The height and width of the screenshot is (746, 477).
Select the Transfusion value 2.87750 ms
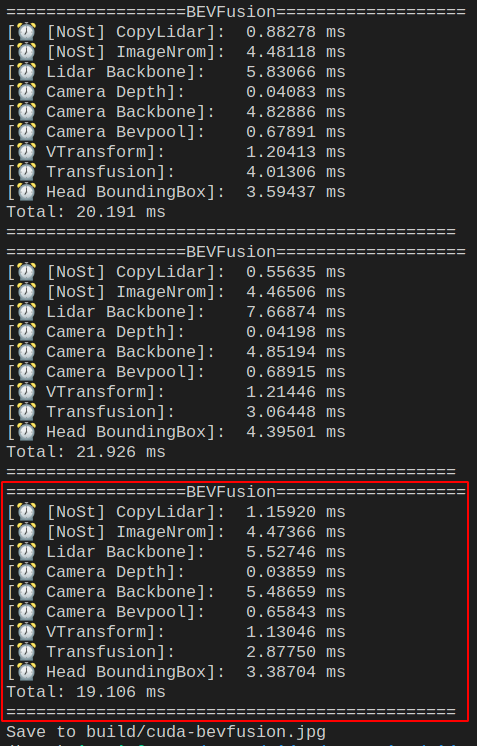[295, 652]
